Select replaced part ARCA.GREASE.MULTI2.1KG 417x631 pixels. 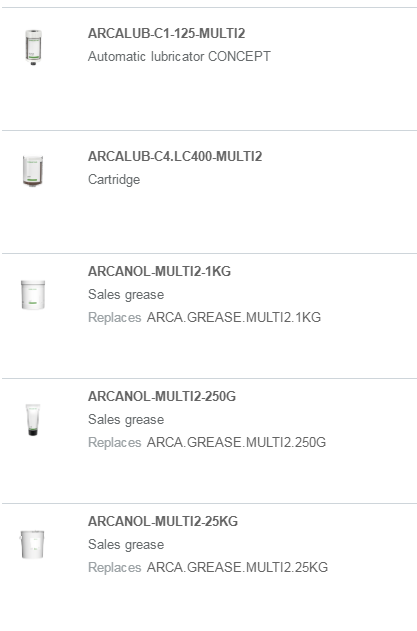[234, 318]
